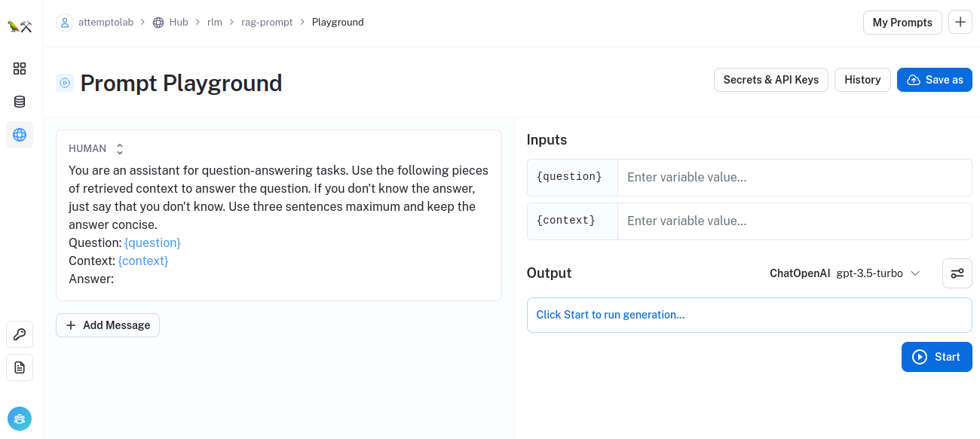Click the user avatar at bottom left
The height and width of the screenshot is (439, 980).
pos(20,419)
